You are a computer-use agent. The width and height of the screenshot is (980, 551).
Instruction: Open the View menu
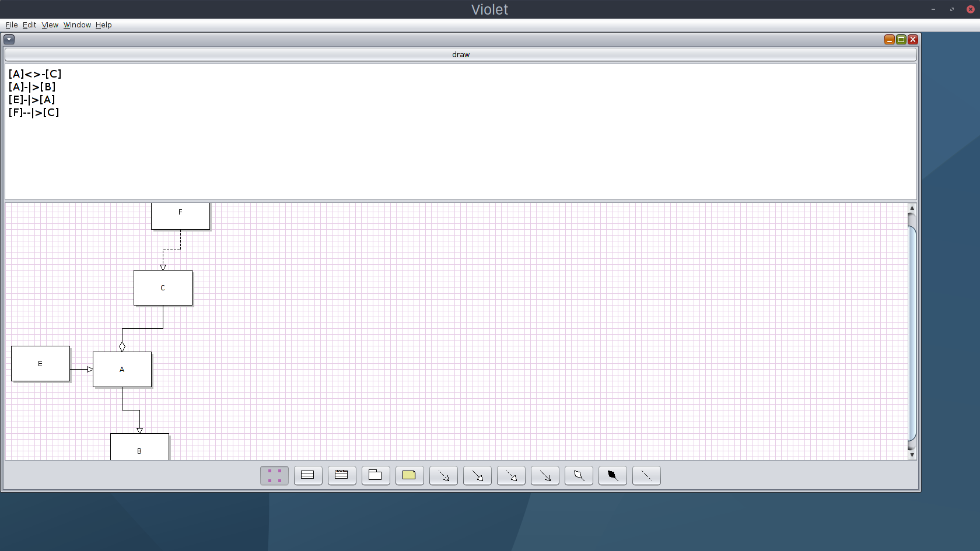click(x=50, y=25)
